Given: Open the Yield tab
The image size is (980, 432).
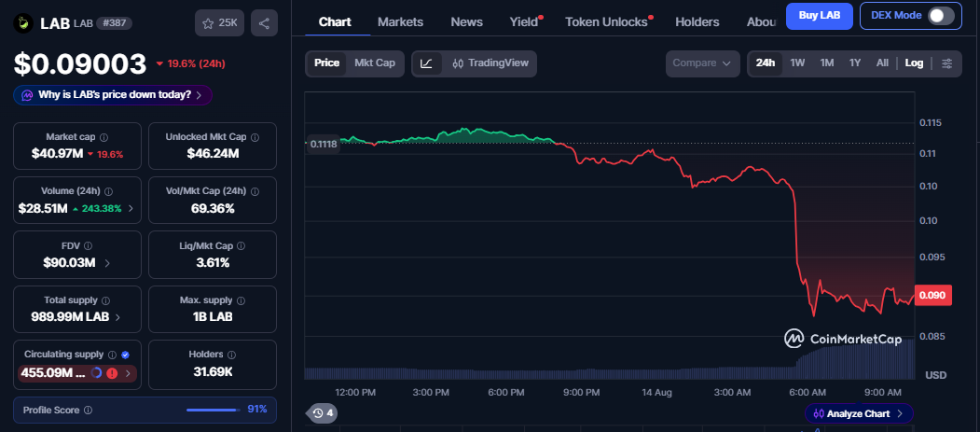Looking at the screenshot, I should click(x=524, y=21).
